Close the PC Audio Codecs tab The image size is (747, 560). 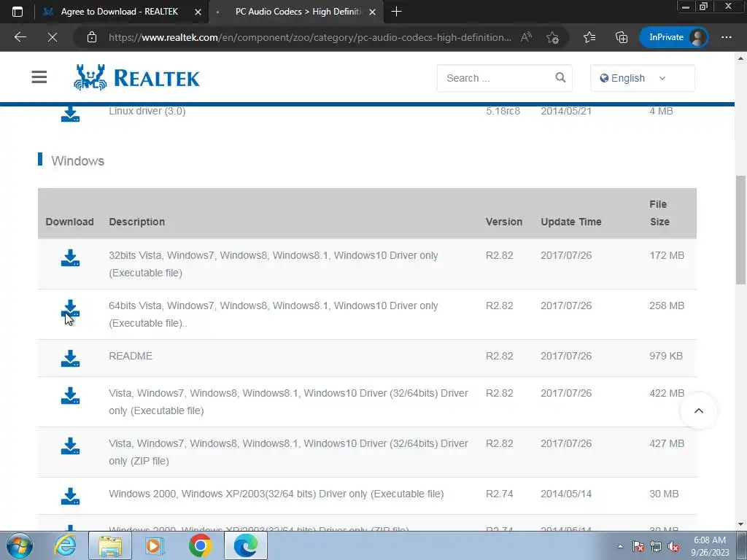pos(373,12)
